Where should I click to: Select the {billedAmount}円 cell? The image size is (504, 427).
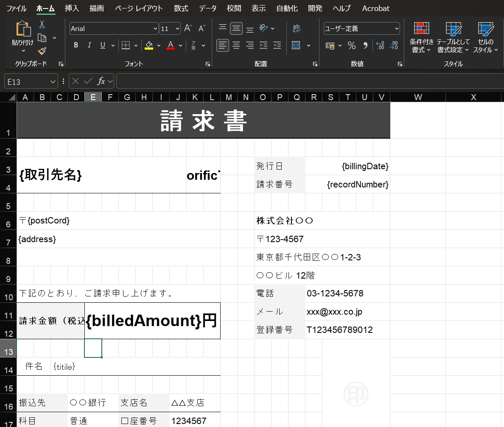(x=152, y=321)
